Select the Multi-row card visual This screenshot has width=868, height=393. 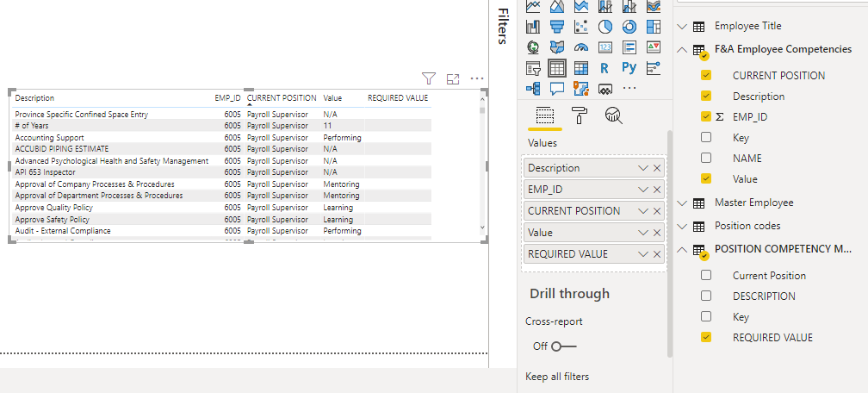pyautogui.click(x=629, y=47)
